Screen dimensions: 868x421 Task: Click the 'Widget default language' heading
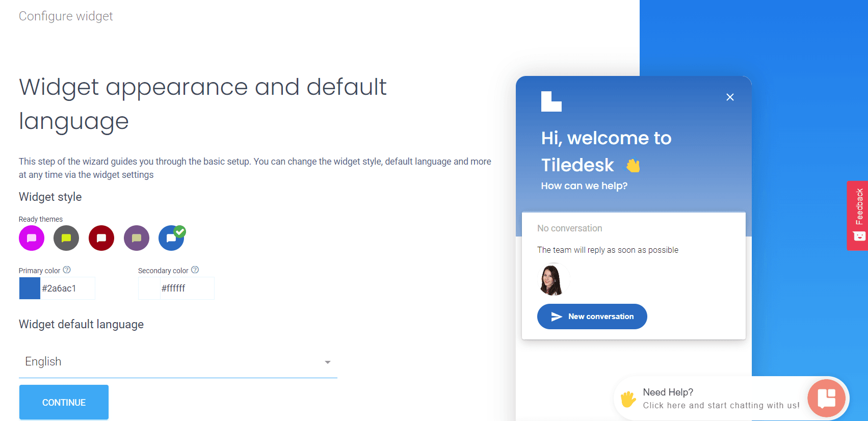click(x=82, y=325)
